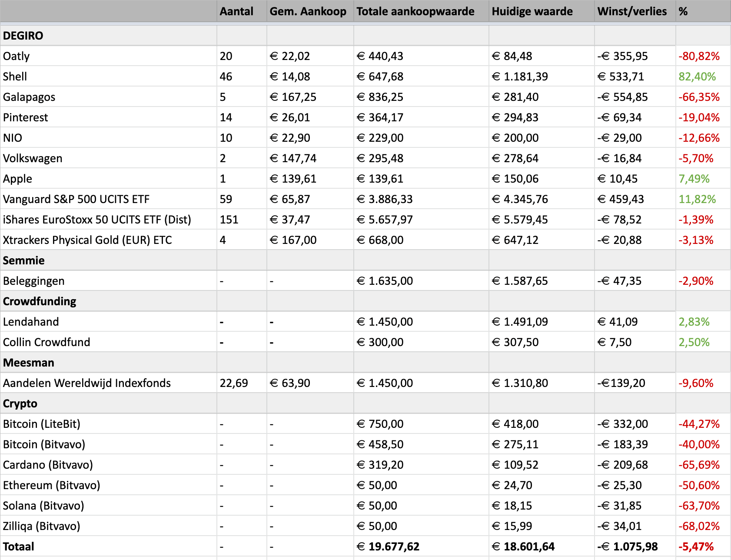Select Ethereum loss -€ 25,30
Viewport: 731px width, 560px height.
point(635,485)
